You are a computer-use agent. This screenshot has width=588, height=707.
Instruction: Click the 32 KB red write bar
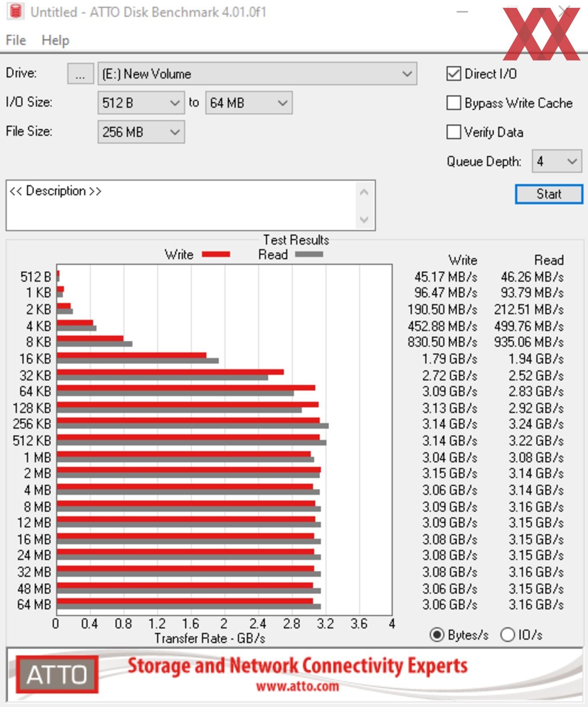click(170, 372)
